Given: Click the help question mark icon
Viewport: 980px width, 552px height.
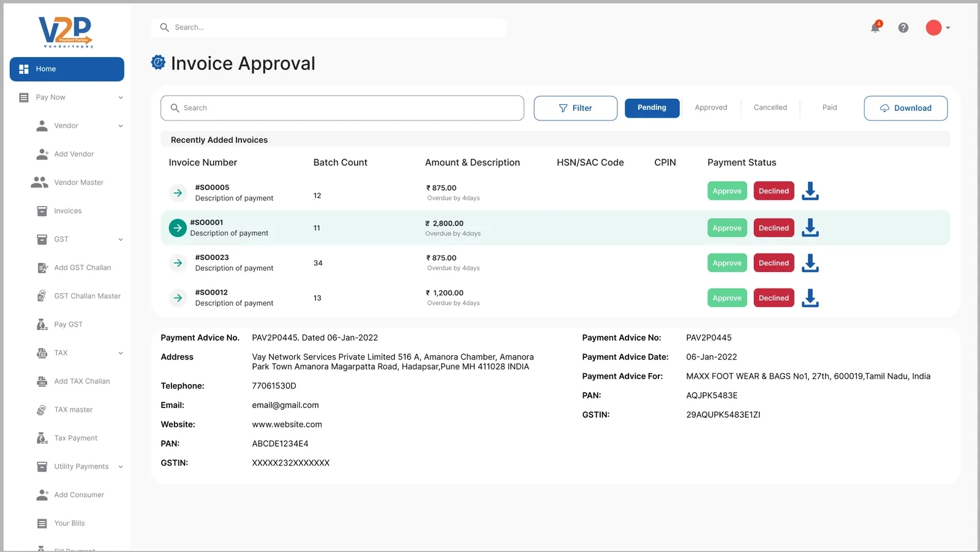Looking at the screenshot, I should (x=903, y=28).
